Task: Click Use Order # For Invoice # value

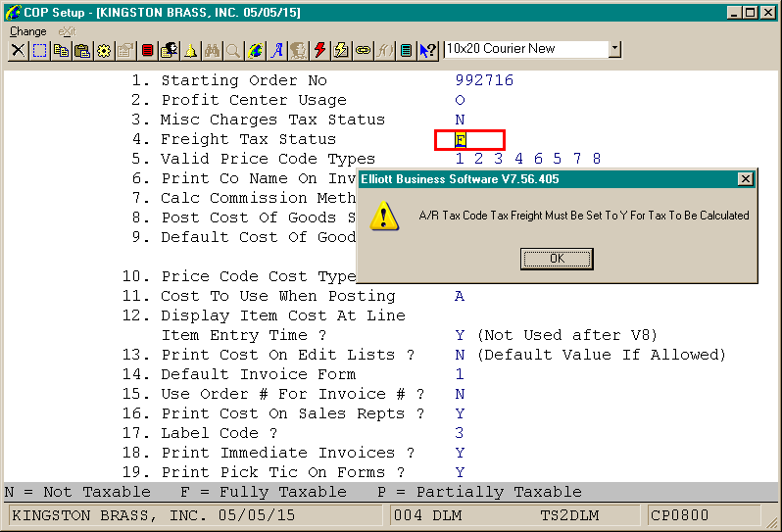Action: click(460, 394)
